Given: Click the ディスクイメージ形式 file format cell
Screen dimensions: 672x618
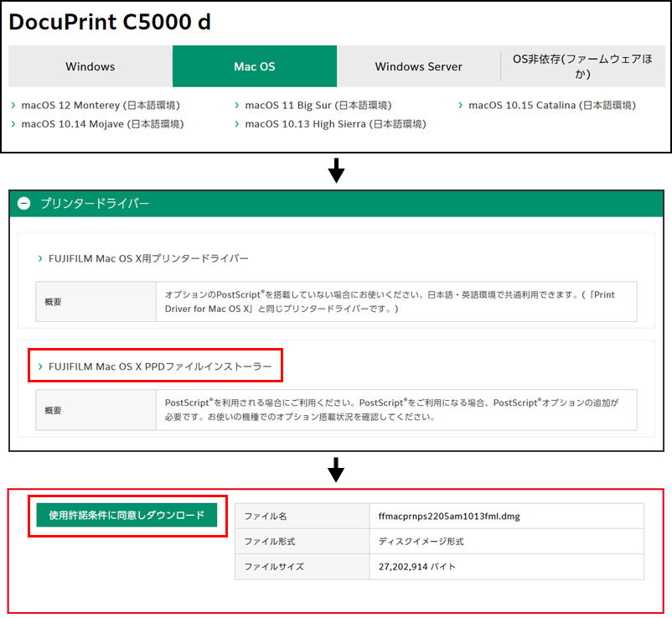Looking at the screenshot, I should [421, 542].
